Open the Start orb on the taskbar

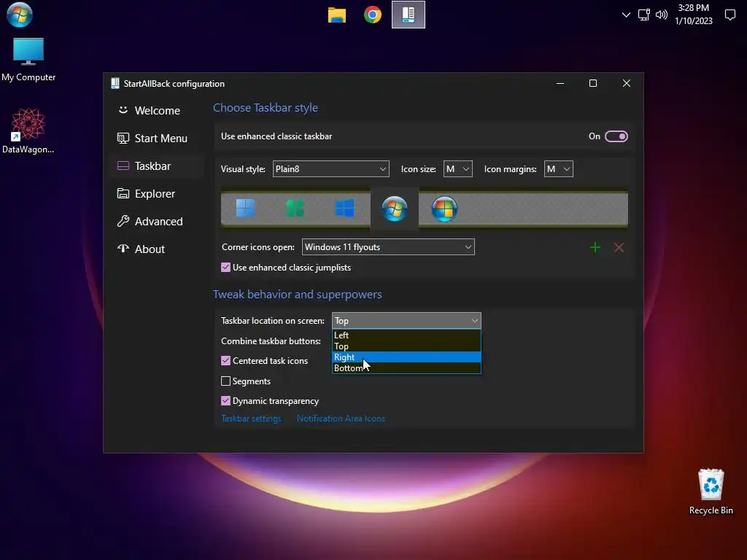click(x=20, y=15)
